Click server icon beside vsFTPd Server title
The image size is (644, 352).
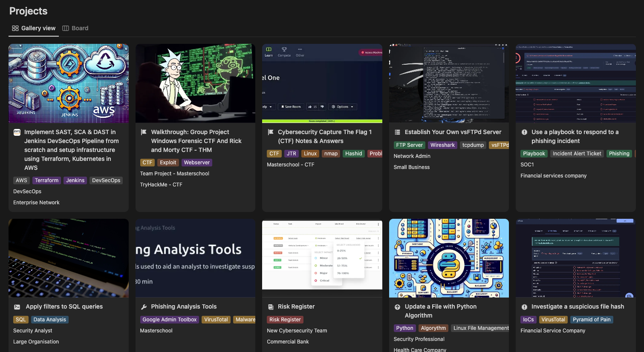pyautogui.click(x=397, y=132)
